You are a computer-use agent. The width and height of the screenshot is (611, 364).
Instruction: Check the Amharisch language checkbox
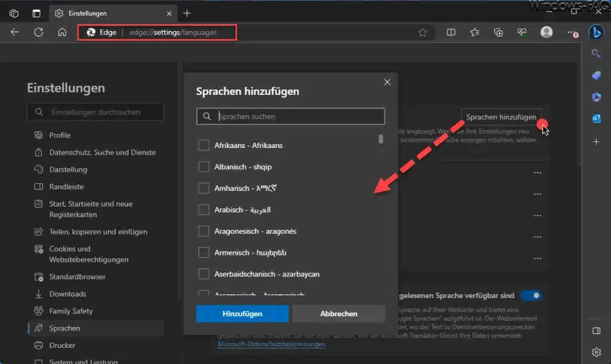[x=204, y=188]
